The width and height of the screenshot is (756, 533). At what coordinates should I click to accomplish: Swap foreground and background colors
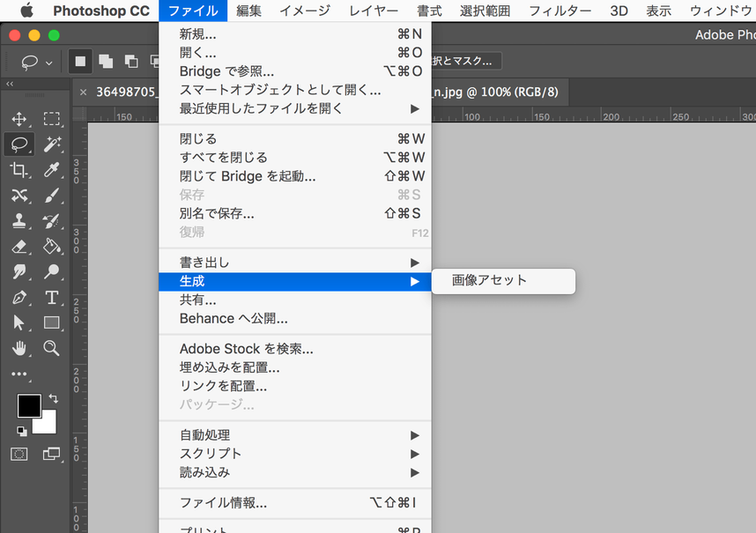click(53, 399)
